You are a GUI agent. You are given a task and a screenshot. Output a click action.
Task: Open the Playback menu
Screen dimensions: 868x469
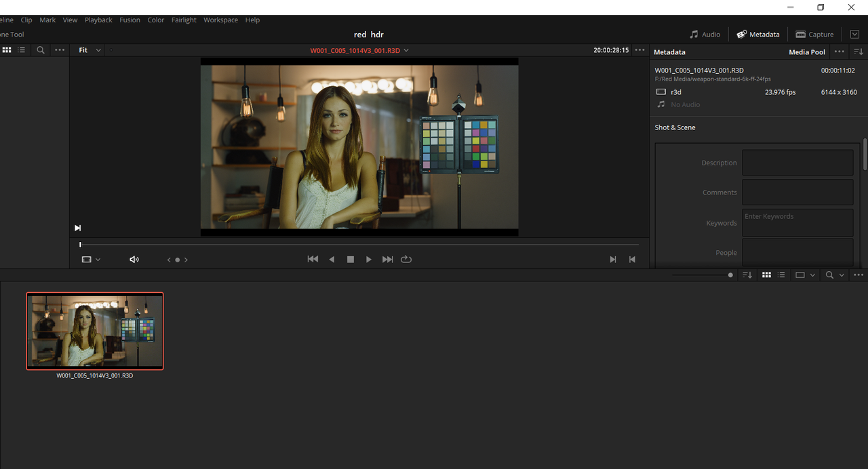98,20
